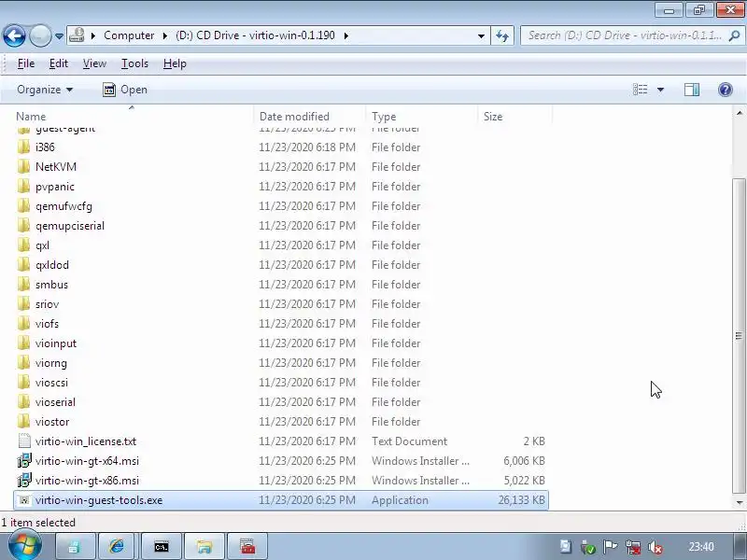Viewport: 747px width, 560px height.
Task: Toggle the preview pane button
Action: [692, 90]
